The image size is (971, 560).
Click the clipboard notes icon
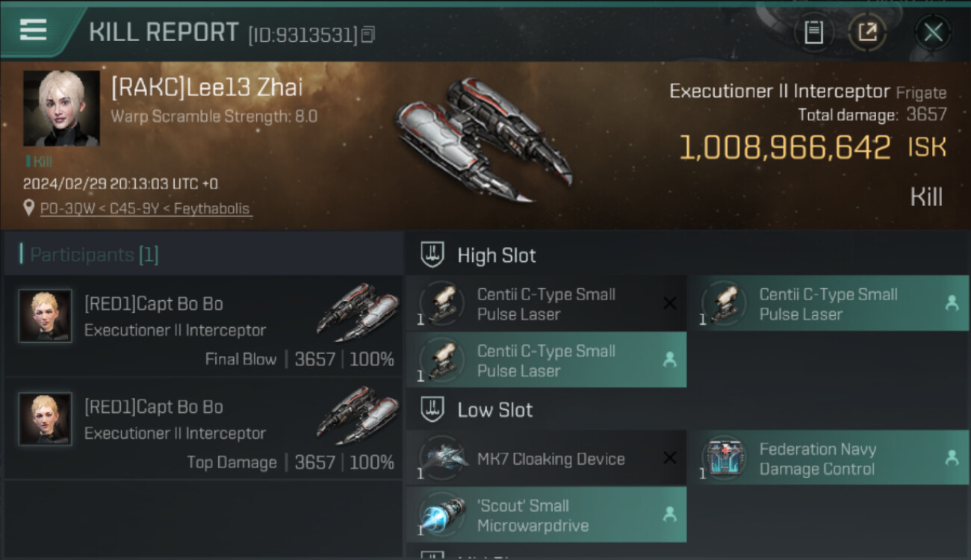click(813, 32)
